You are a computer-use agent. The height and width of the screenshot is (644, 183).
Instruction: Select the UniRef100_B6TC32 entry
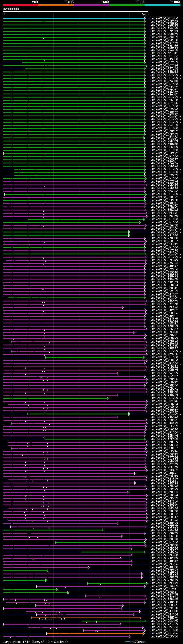coord(164,56)
